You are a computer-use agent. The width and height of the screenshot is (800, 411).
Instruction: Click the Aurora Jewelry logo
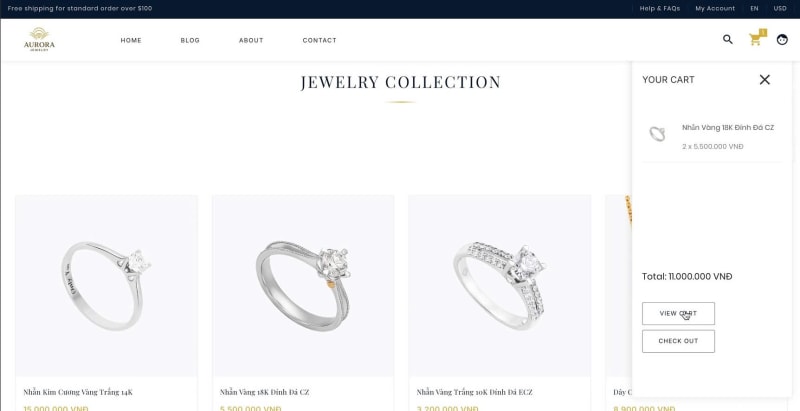click(39, 39)
